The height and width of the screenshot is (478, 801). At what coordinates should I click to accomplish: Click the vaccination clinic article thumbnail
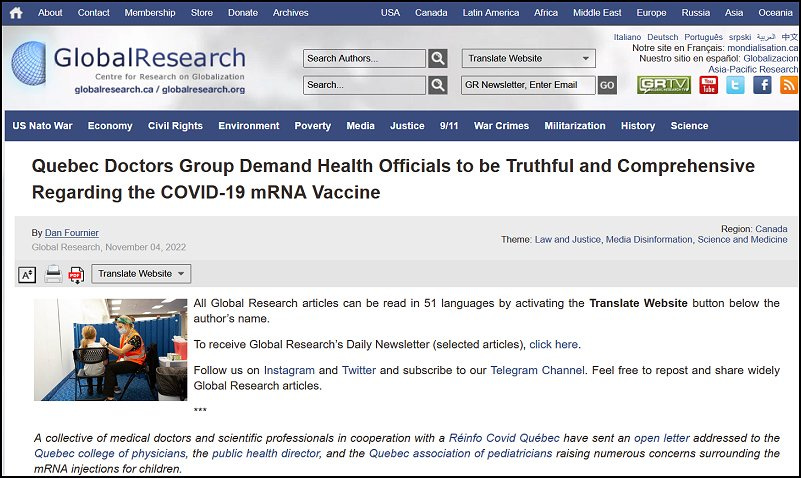coord(110,350)
